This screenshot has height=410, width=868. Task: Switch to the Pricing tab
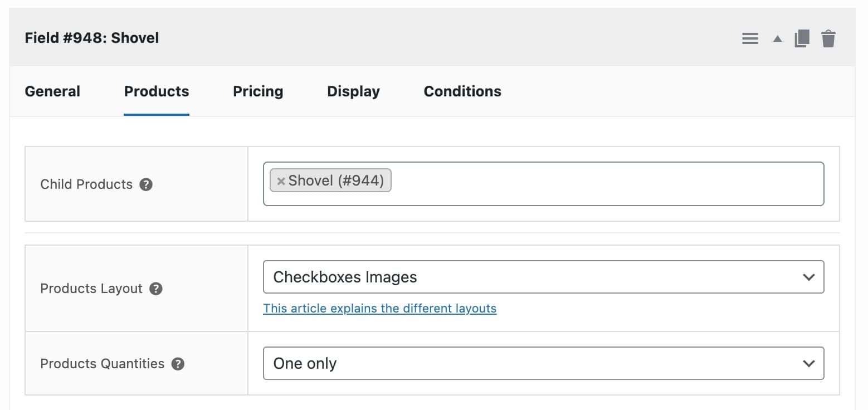258,91
